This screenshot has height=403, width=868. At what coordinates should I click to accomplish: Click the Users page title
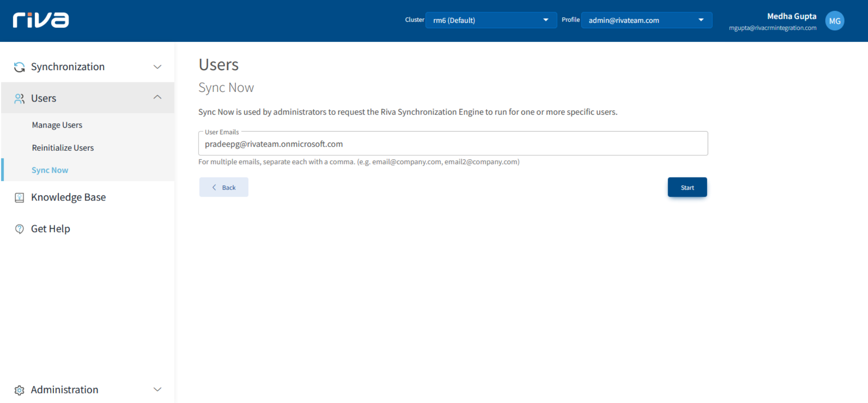[x=219, y=65]
